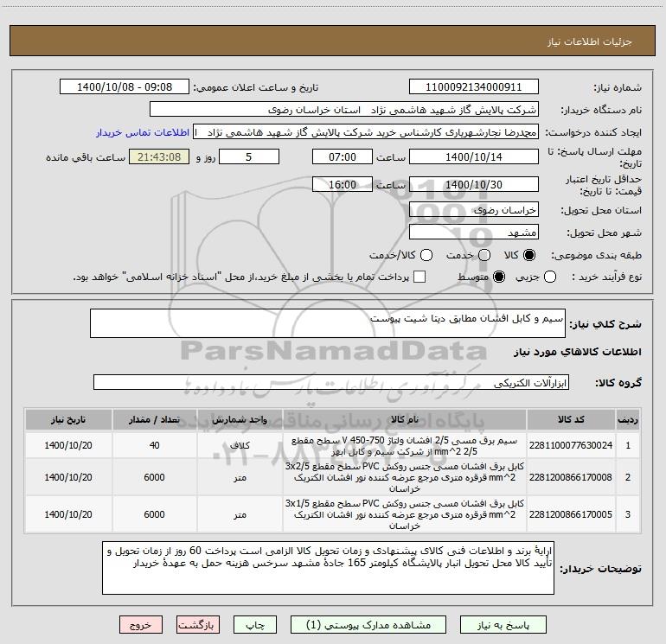
Task: Click the delivery province خراسان رضوی field
Action: click(474, 209)
